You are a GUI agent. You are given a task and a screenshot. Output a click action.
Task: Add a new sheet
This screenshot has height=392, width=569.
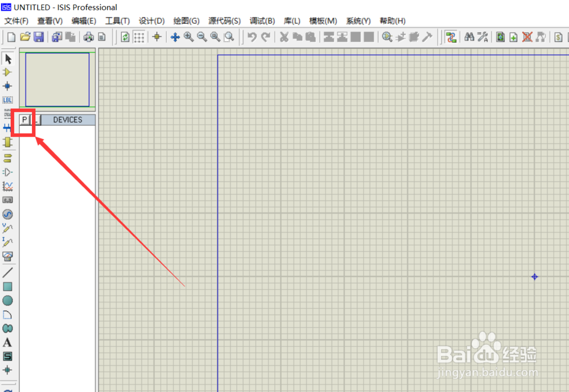pyautogui.click(x=513, y=37)
